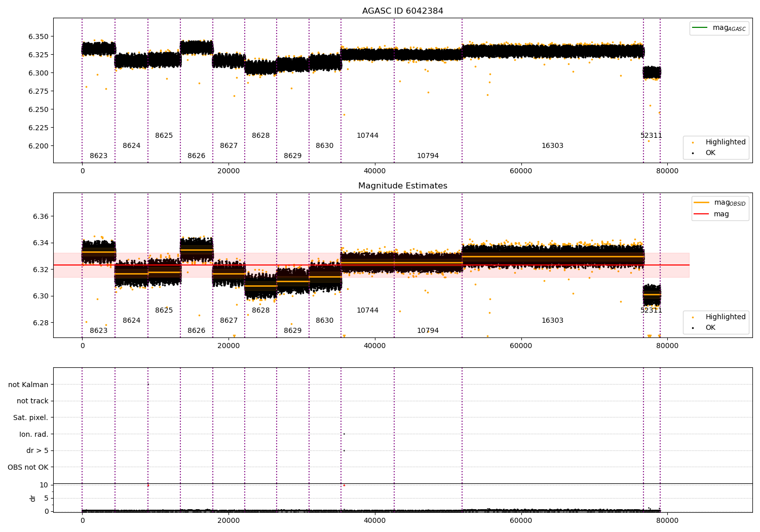The height and width of the screenshot is (532, 760).
Task: Click obsid label 8630 in AGASC ID plot
Action: pos(324,146)
